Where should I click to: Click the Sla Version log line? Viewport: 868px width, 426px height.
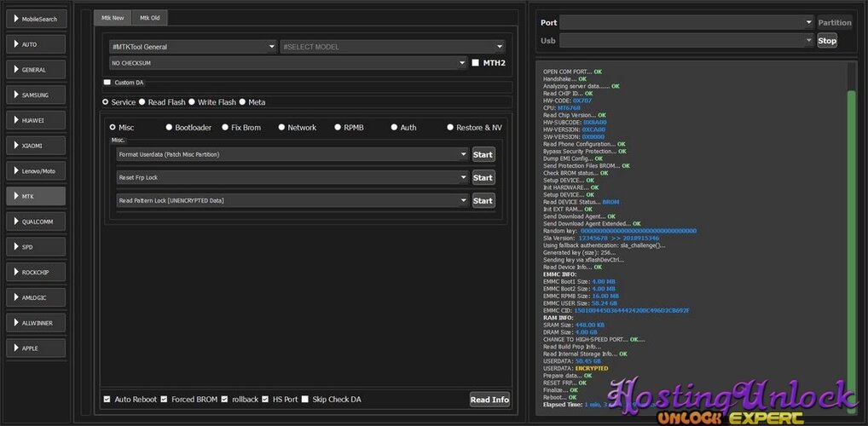(601, 238)
